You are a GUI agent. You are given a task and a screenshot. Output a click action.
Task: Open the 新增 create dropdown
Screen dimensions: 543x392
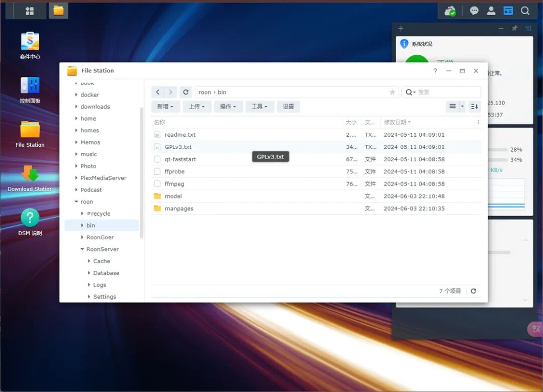tap(165, 107)
